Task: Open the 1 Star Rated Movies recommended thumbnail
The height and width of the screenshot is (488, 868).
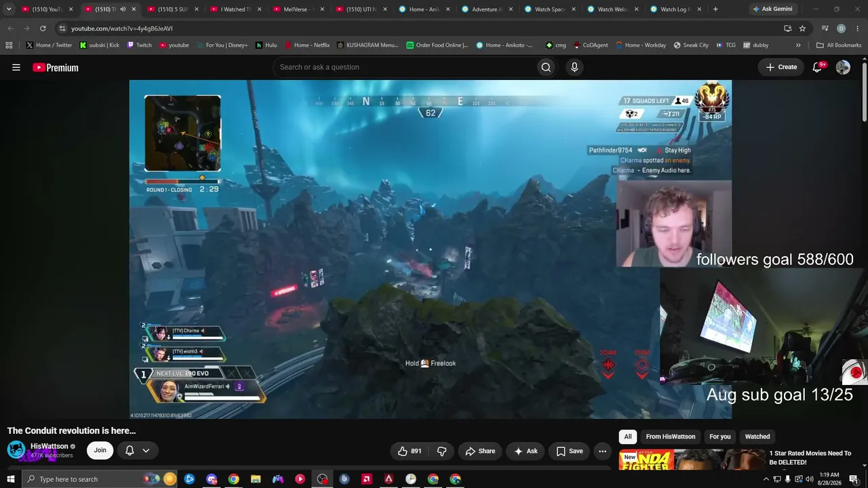Action: tap(690, 459)
